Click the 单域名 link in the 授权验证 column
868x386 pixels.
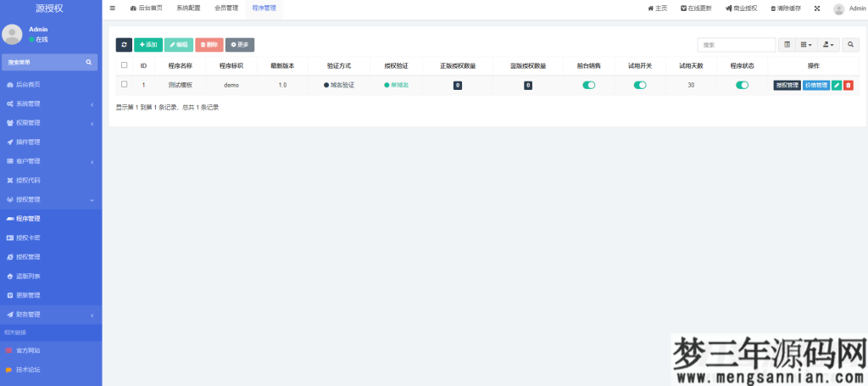[397, 86]
